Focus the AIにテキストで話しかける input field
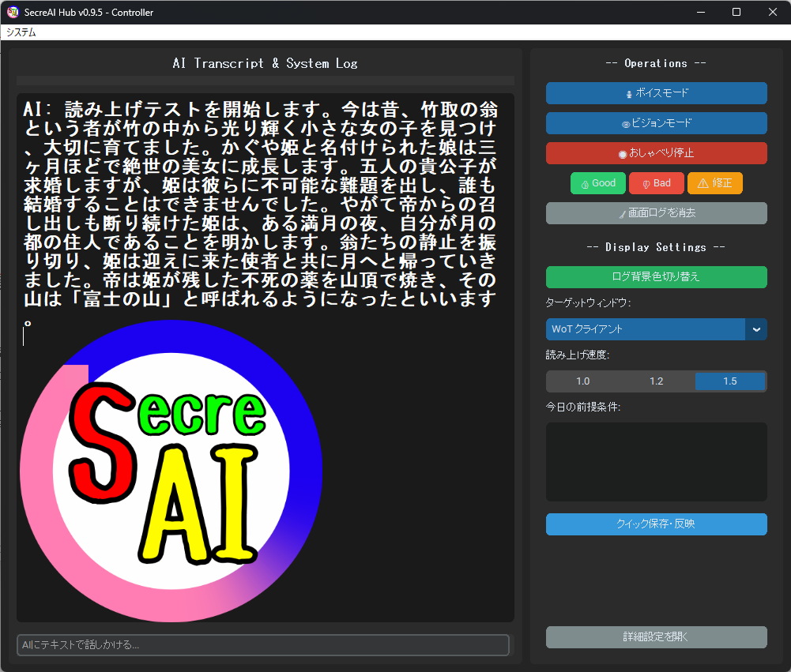 pos(263,645)
